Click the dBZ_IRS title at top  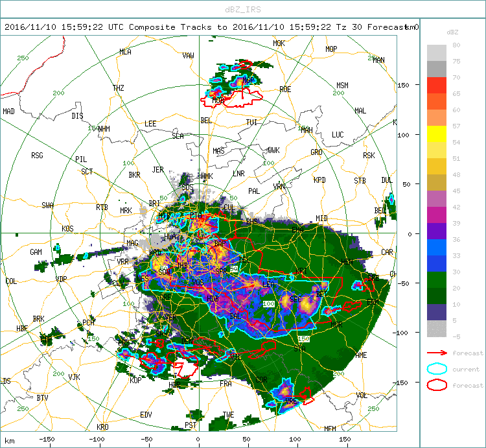click(243, 10)
